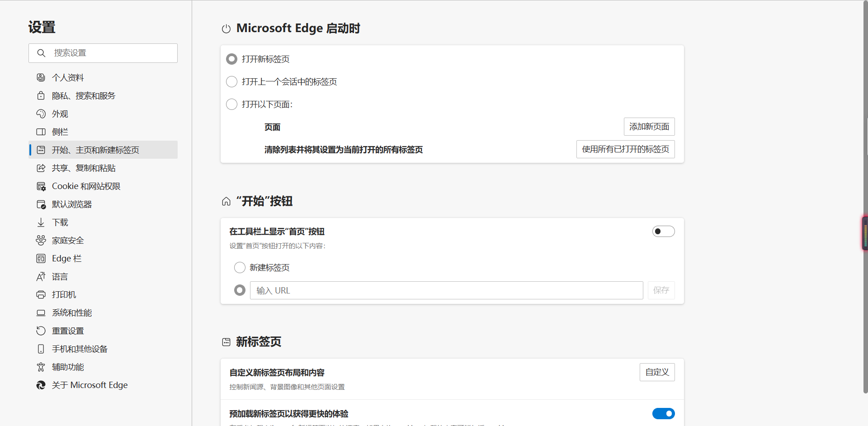The height and width of the screenshot is (426, 868).
Task: Select the 打开以下页面 radio option
Action: pos(231,104)
